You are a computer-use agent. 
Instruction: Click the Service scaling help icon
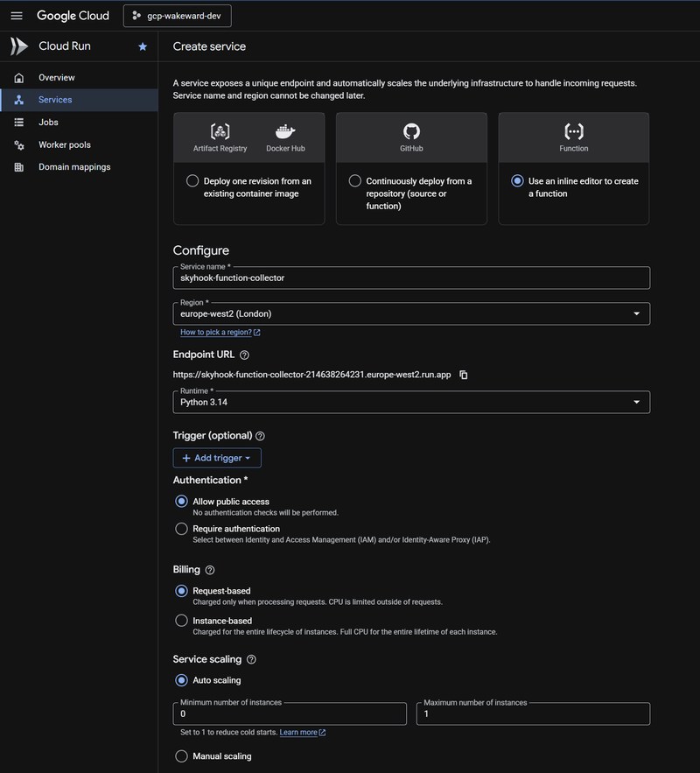(x=251, y=659)
